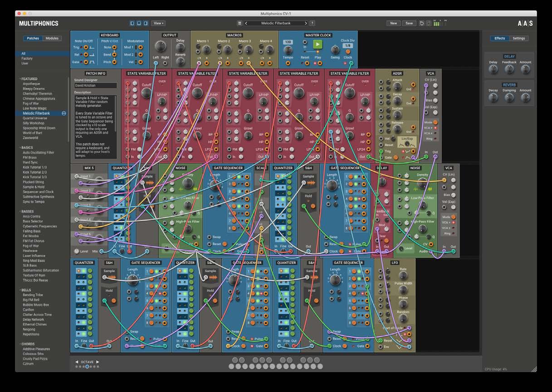Adjust the Reverb effect Damping knob
Viewport: 552px width, 392px height.
509,97
